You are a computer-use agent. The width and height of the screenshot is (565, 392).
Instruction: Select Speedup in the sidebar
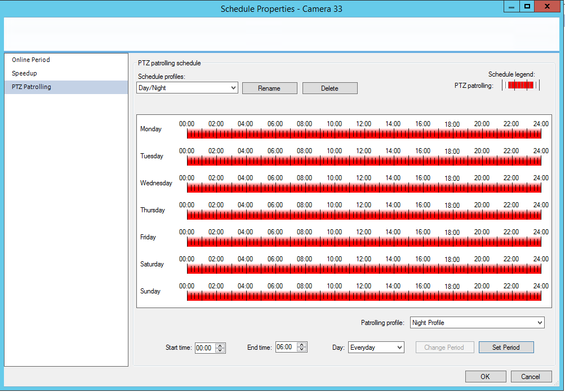(24, 73)
